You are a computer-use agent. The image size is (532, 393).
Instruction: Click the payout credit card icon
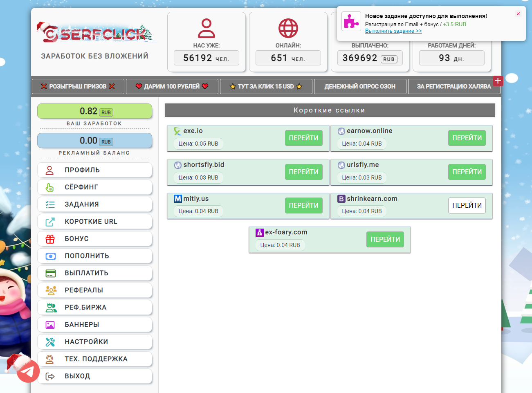pyautogui.click(x=50, y=273)
